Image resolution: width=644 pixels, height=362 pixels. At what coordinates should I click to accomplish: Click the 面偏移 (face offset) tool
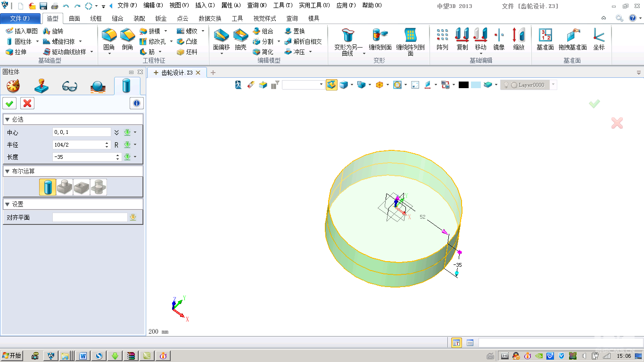coord(221,36)
